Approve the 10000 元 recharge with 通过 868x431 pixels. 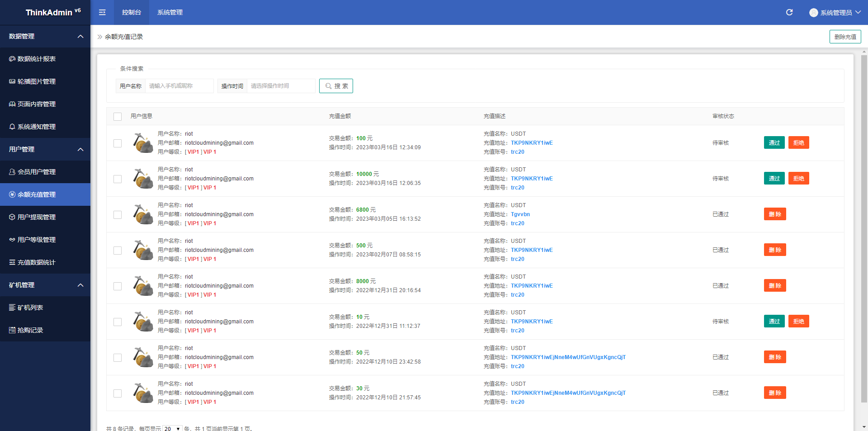774,179
